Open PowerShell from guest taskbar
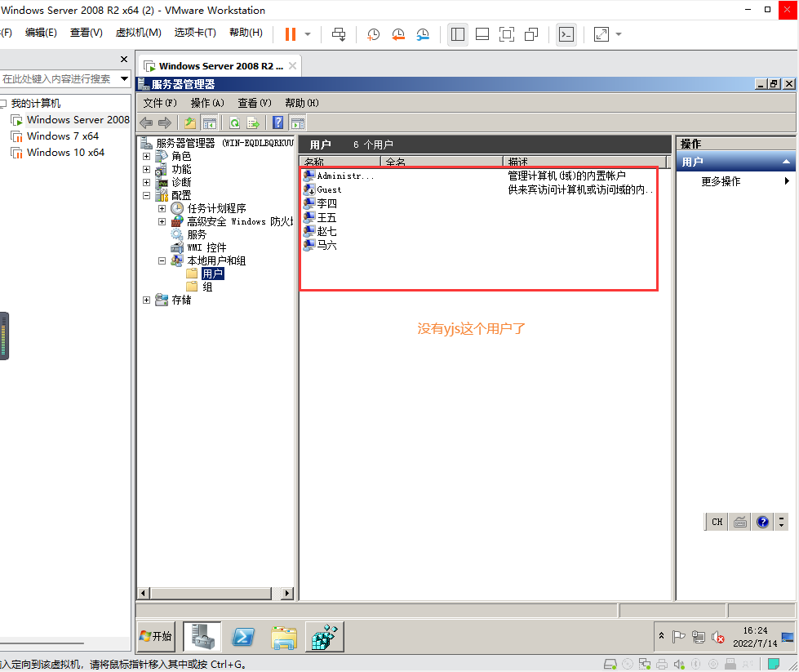Viewport: 799px width, 672px height. tap(243, 638)
